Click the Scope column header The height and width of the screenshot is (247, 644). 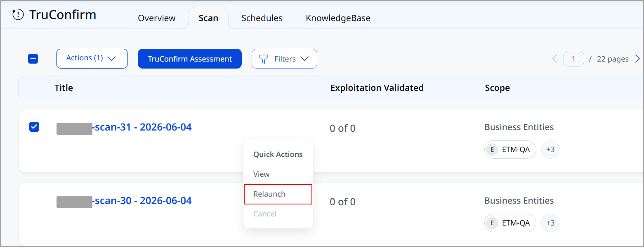498,88
